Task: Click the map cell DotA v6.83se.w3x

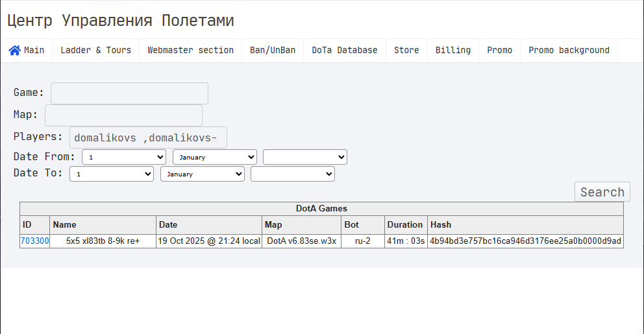Action: [301, 241]
